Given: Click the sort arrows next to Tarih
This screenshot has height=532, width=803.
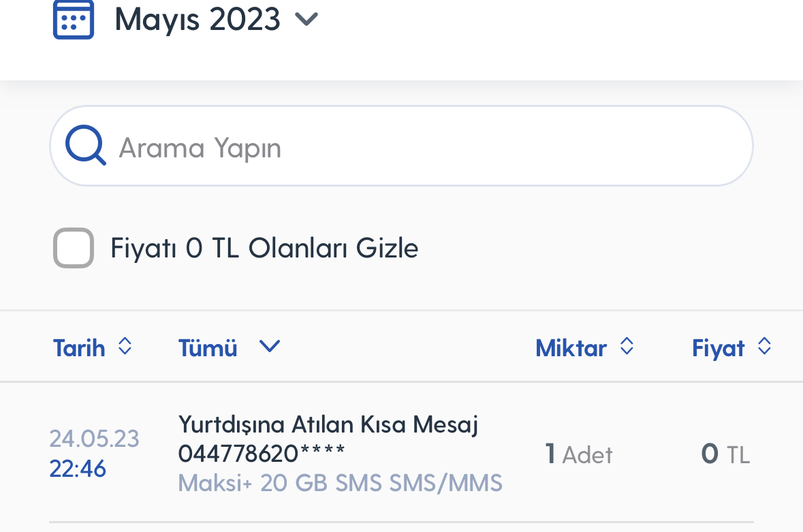Looking at the screenshot, I should [125, 346].
